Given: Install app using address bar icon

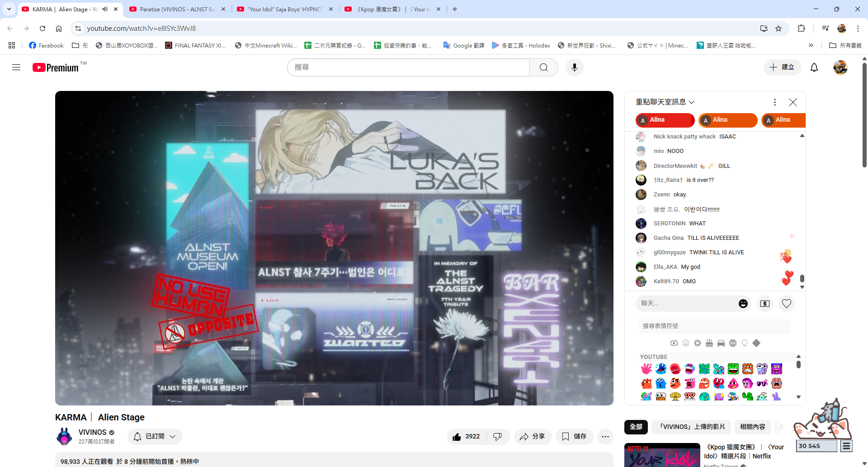Looking at the screenshot, I should 764,29.
